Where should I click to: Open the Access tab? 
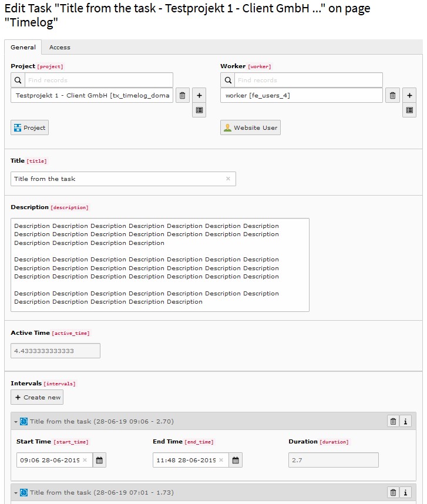point(60,47)
